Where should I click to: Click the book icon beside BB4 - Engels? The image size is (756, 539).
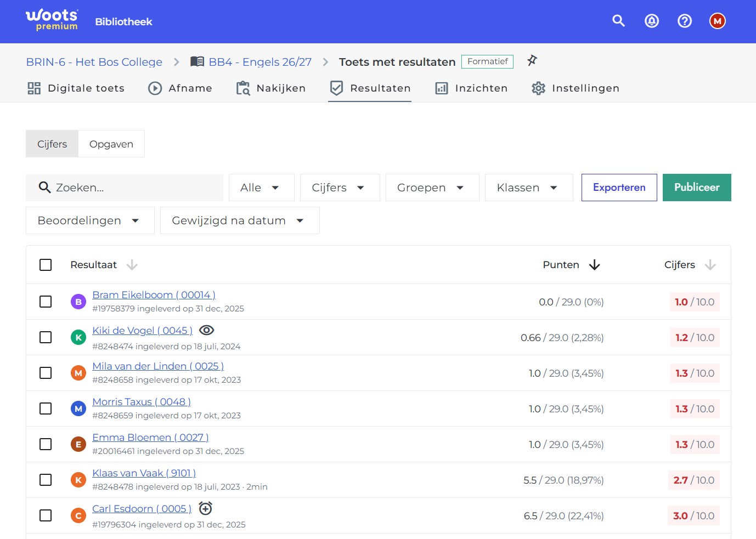(197, 61)
